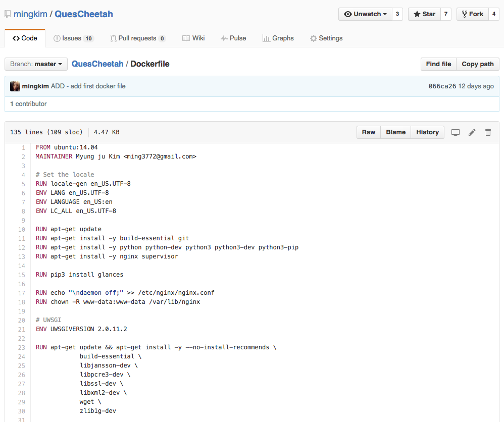Image resolution: width=504 pixels, height=422 pixels.
Task: Show the file History
Action: tap(428, 132)
